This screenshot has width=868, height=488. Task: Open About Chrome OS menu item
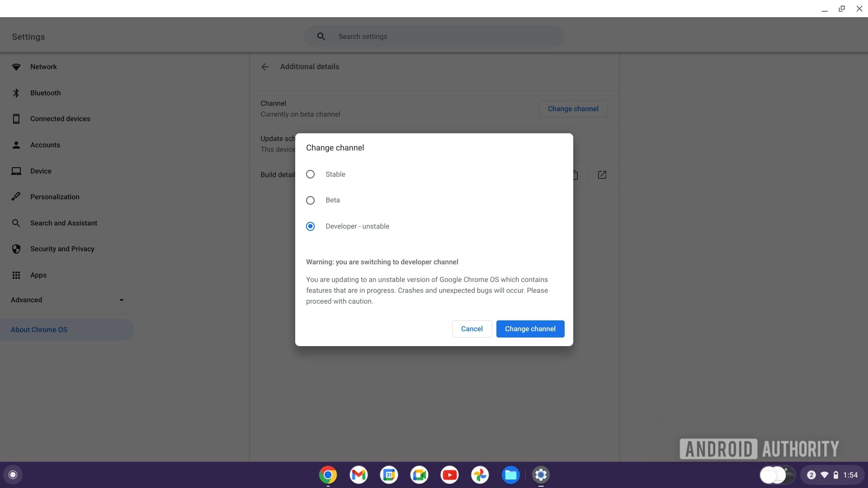39,330
